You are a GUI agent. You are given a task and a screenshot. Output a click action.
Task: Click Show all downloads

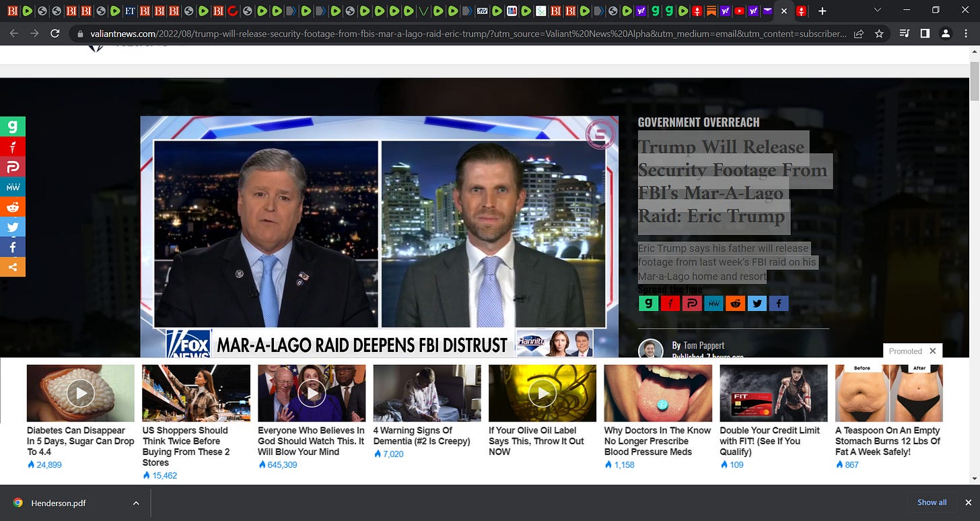tap(932, 503)
